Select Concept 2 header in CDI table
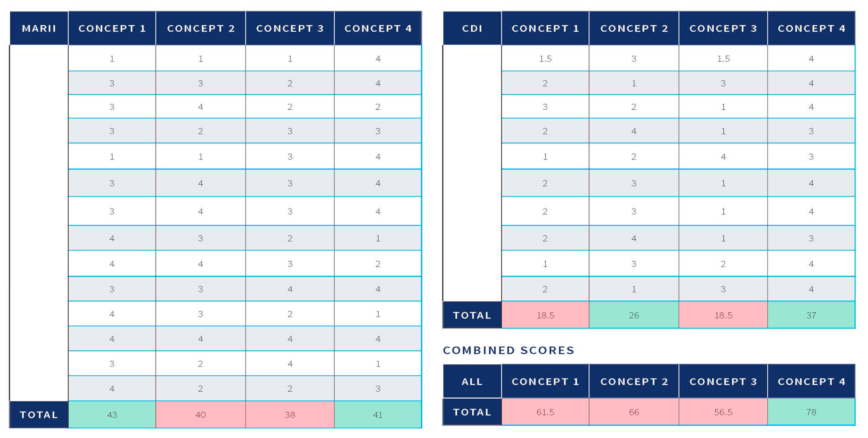Screen dimensions: 868x438 (x=634, y=28)
